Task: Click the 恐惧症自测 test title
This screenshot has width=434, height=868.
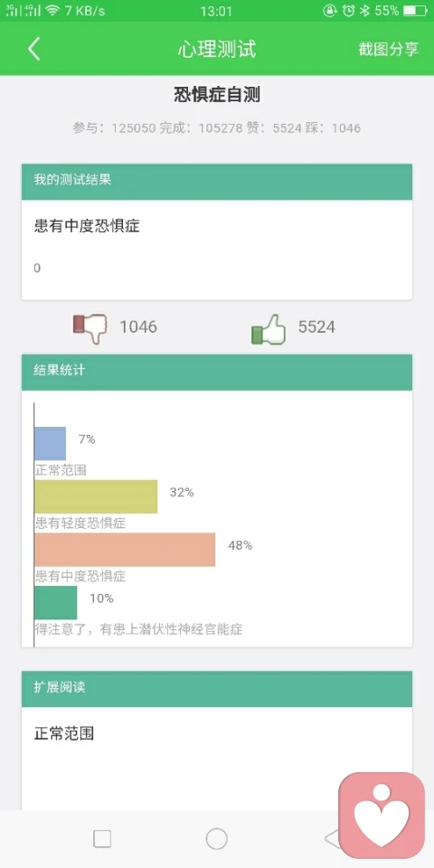Action: point(217,95)
